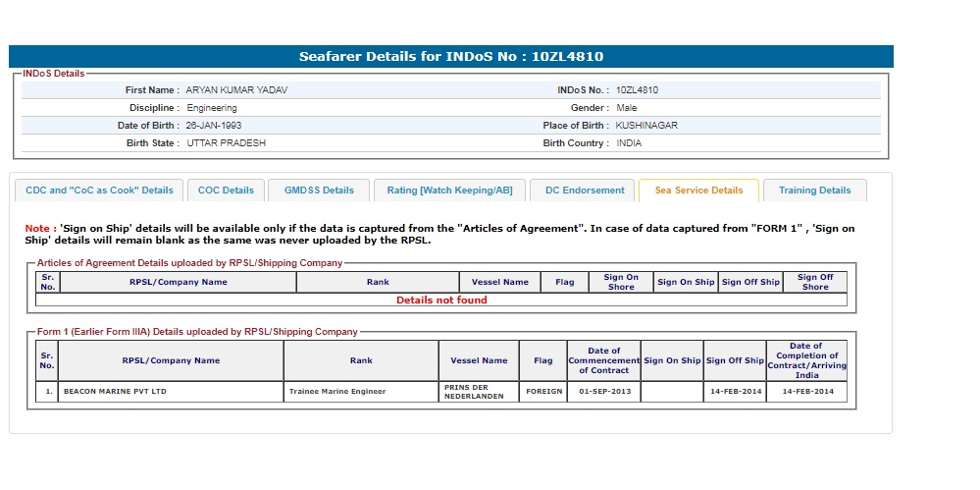Switch to the COC Details tab
Screen dimensions: 980x490
pyautogui.click(x=226, y=191)
